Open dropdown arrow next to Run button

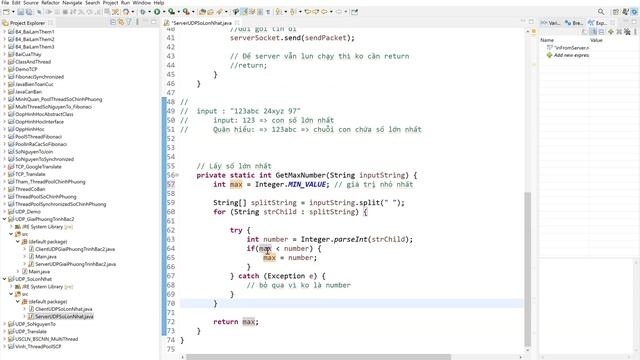(x=163, y=12)
